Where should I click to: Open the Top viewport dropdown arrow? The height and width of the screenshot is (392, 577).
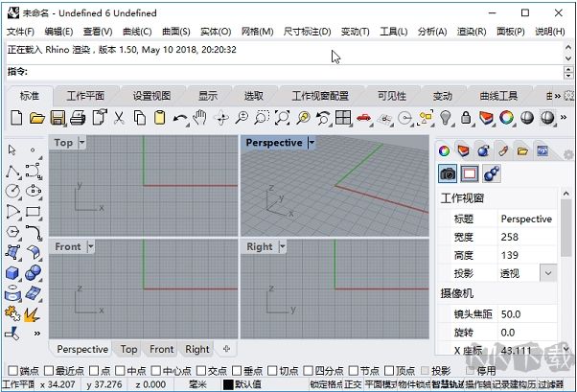[x=81, y=142]
